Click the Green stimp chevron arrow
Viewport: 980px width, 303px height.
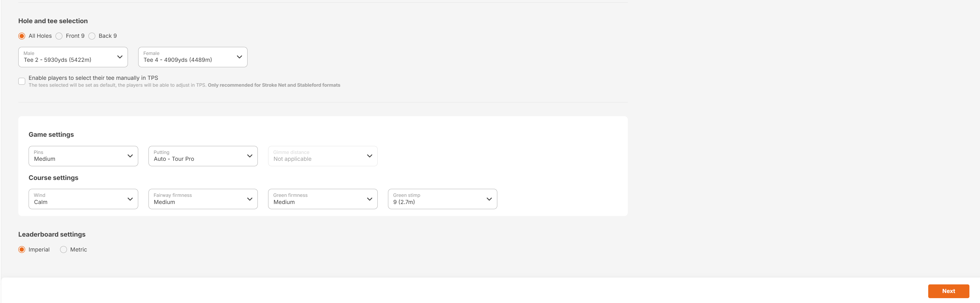tap(489, 199)
